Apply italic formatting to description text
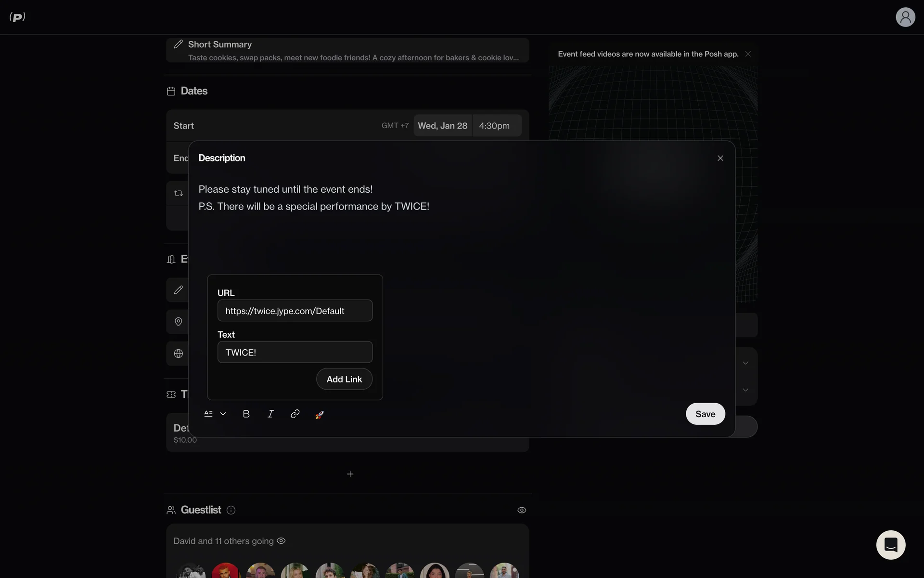The width and height of the screenshot is (924, 578). point(270,414)
